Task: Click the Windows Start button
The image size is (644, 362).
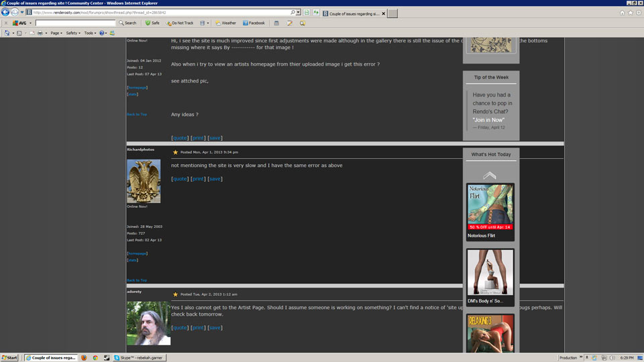Action: [x=9, y=357]
